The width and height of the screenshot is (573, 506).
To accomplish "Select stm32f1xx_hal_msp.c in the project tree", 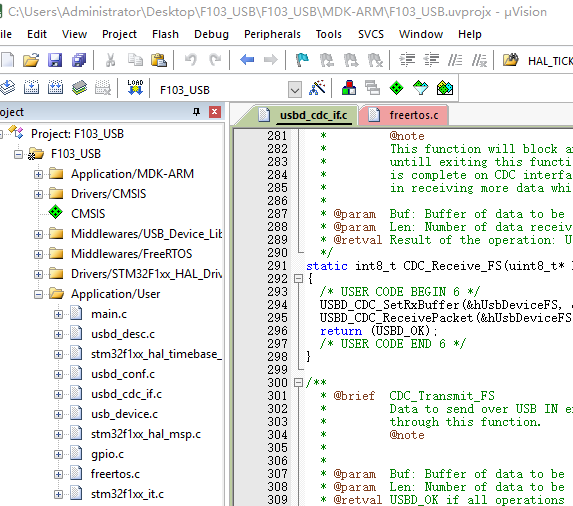I will tap(146, 434).
